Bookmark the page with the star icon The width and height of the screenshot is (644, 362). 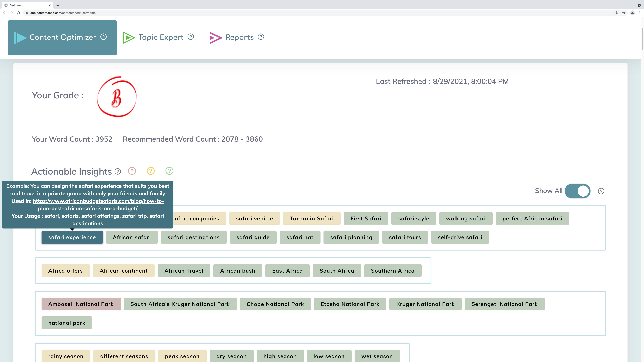pyautogui.click(x=624, y=13)
